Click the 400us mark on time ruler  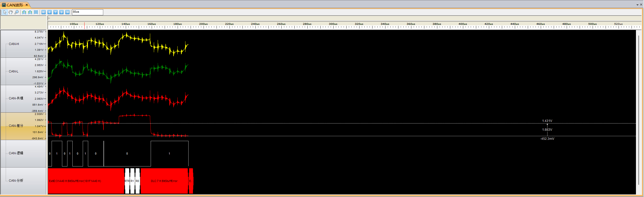(x=463, y=24)
